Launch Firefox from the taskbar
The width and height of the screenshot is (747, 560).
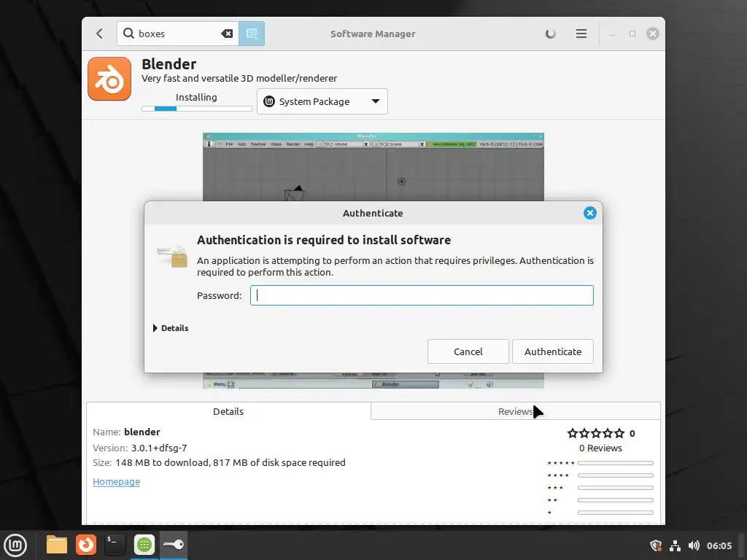coord(86,545)
